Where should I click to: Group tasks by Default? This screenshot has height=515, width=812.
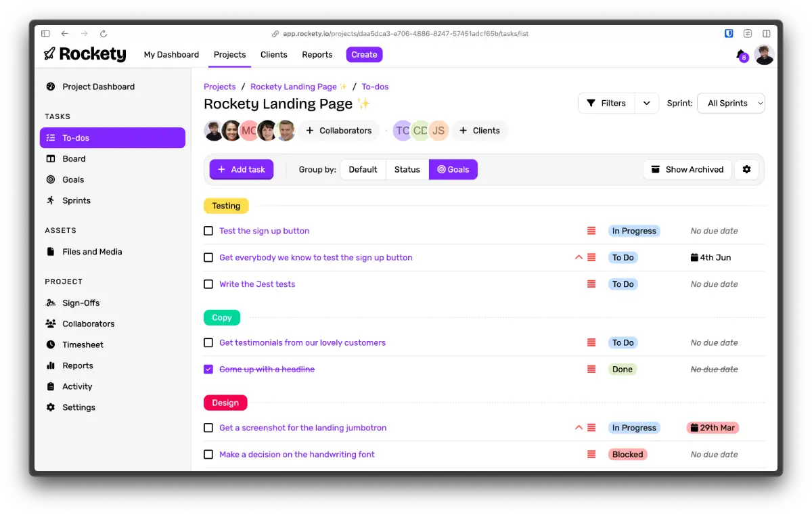363,169
